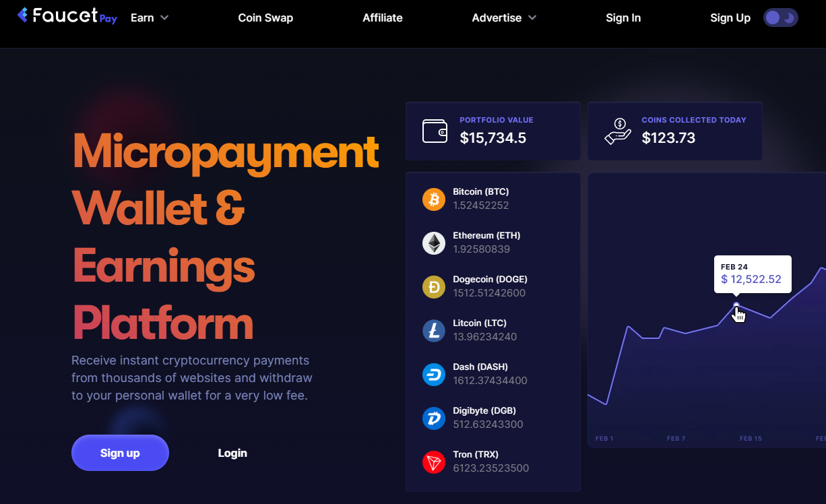Select the Litecoin (LTC) coin icon
The height and width of the screenshot is (504, 826).
433,330
